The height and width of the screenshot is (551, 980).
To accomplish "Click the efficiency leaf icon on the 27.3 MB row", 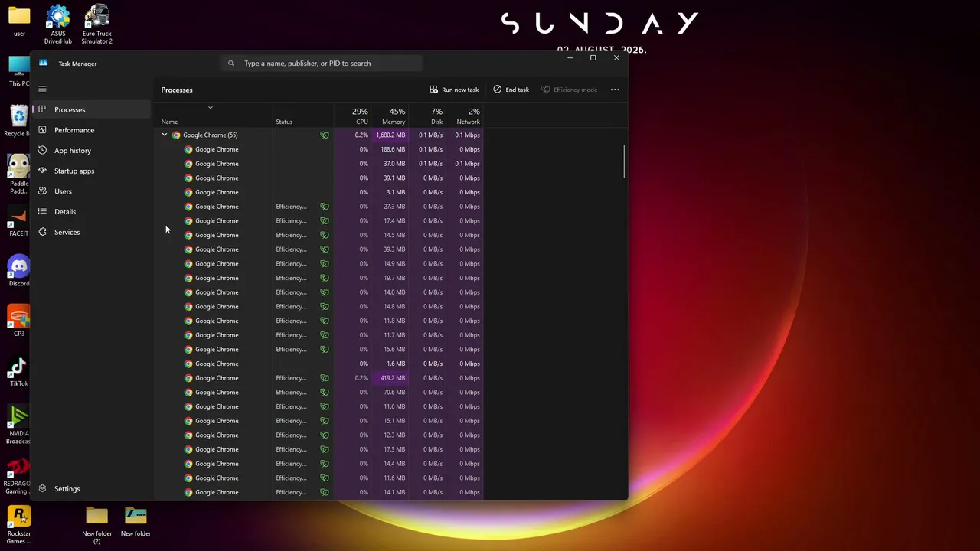I will (325, 207).
